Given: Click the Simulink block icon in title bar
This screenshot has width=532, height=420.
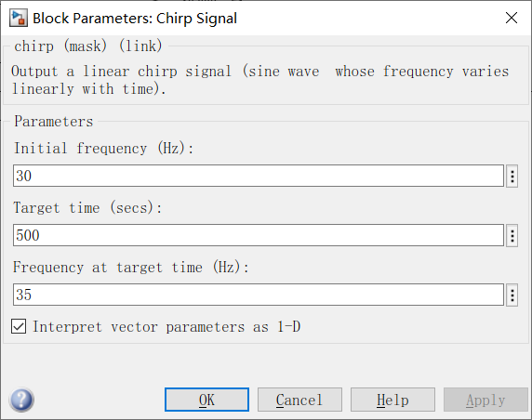Looking at the screenshot, I should pyautogui.click(x=18, y=18).
